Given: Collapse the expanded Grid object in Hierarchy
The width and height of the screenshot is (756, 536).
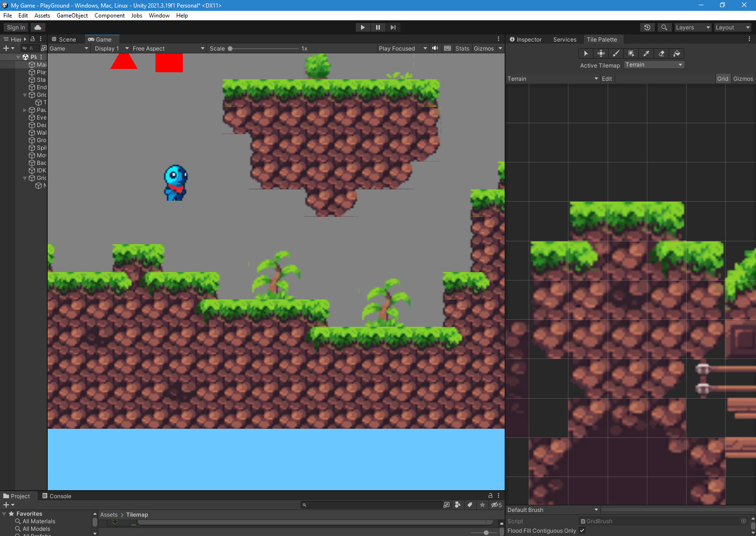Looking at the screenshot, I should coord(25,94).
